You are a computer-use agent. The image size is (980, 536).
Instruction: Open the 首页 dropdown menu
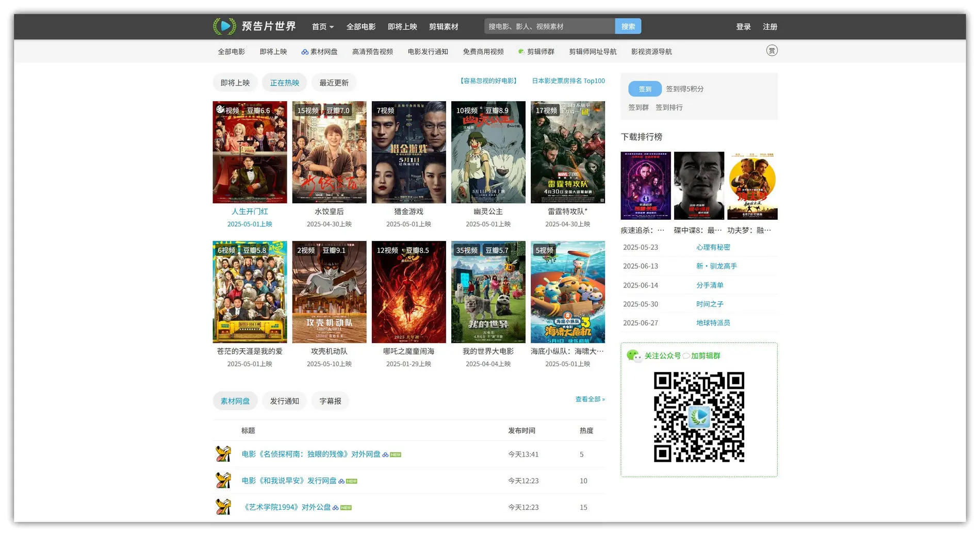(x=323, y=27)
